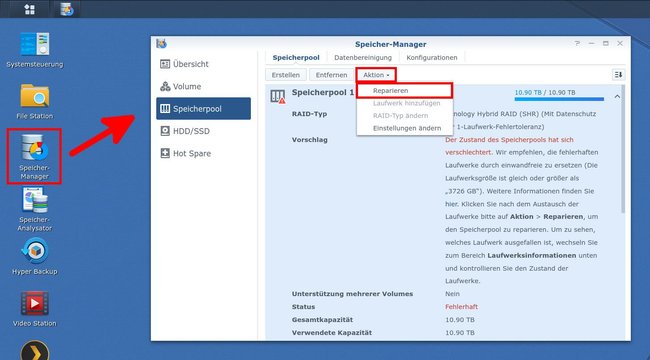This screenshot has height=360, width=650.
Task: Click the Verwendete Kapazität label
Action: [332, 333]
